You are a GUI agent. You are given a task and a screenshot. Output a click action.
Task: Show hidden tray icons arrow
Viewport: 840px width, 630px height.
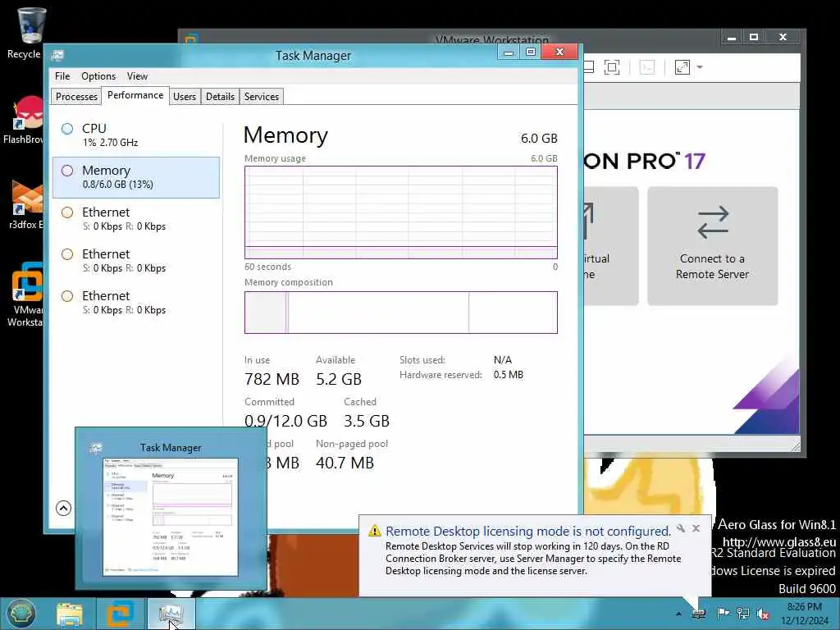tap(678, 614)
